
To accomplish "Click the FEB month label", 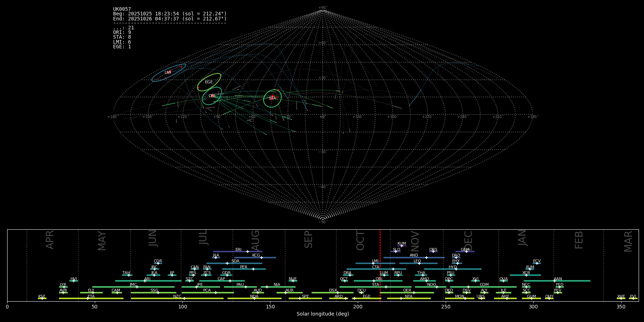I will coord(579,240).
